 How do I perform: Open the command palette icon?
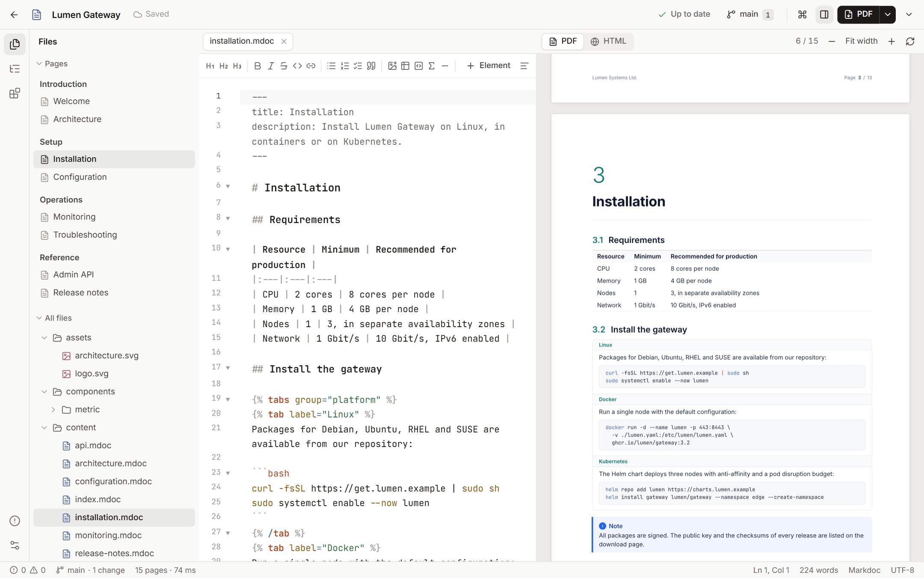(803, 15)
